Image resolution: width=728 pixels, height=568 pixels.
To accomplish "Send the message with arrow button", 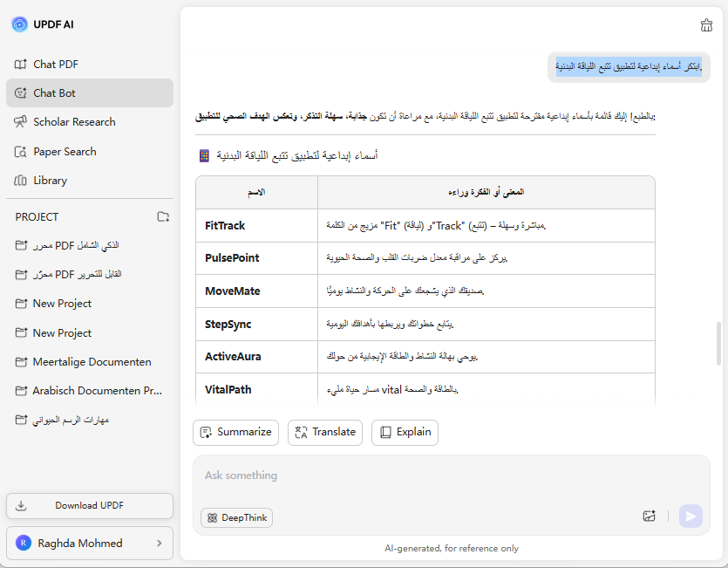I will 691,516.
